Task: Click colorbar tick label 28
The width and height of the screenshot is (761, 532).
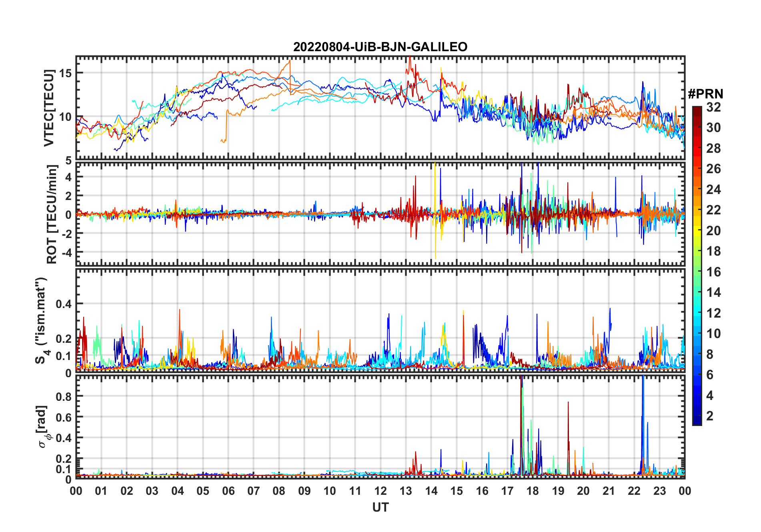Action: [x=713, y=148]
